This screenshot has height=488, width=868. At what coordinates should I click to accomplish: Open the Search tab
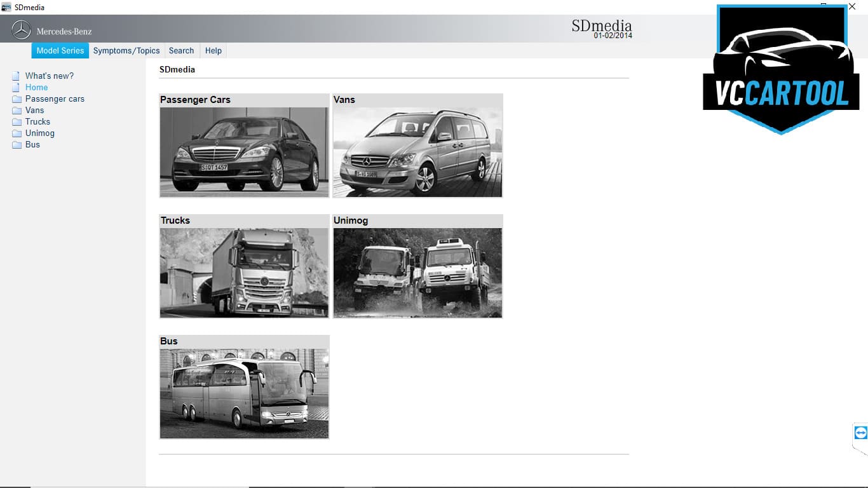(181, 51)
